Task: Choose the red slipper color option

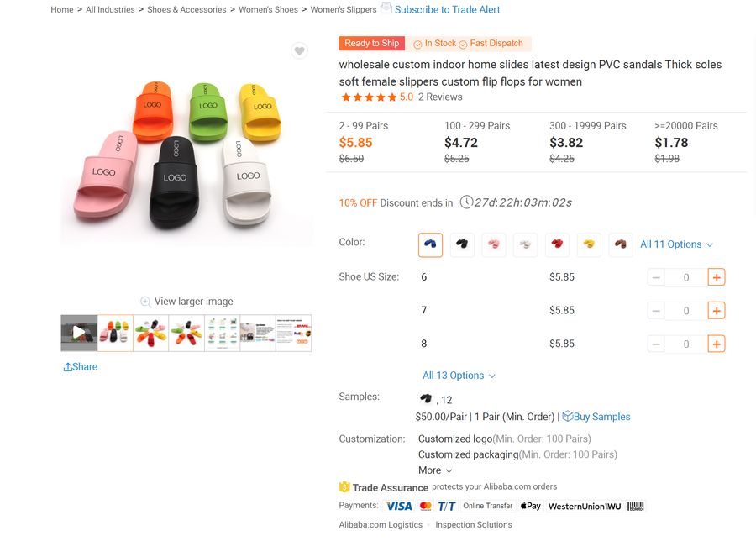Action: [x=558, y=244]
